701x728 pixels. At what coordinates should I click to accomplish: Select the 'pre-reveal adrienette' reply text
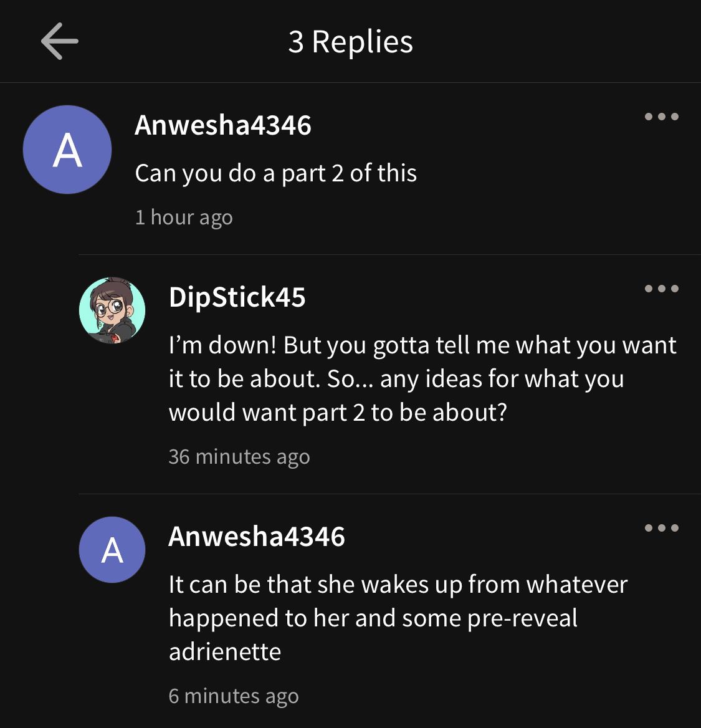pyautogui.click(x=398, y=618)
